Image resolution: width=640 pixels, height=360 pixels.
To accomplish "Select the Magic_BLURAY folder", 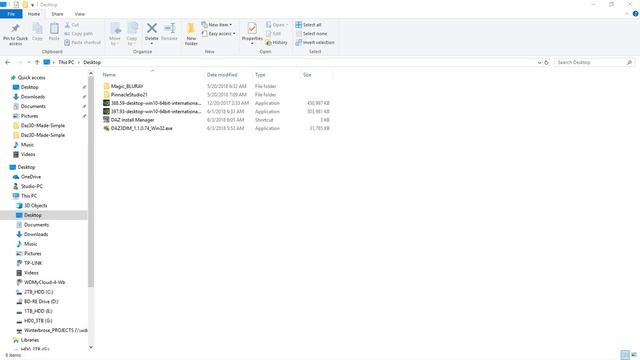I will tap(127, 86).
